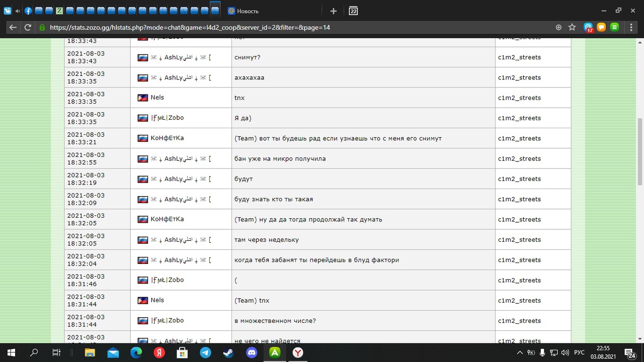Open the tab counter showing 22
The image size is (644, 362).
tap(353, 11)
